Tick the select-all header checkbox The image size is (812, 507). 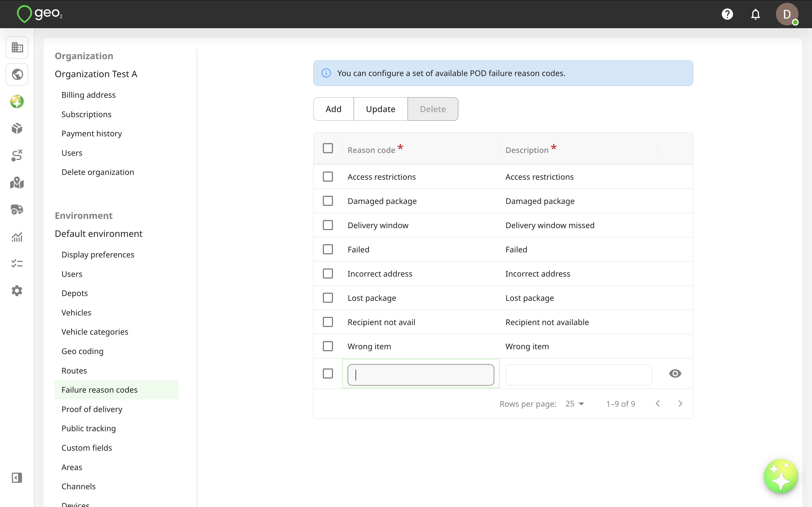(x=328, y=148)
